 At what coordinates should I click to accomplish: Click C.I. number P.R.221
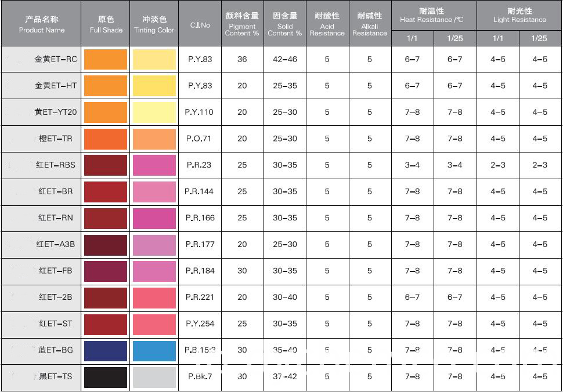pyautogui.click(x=200, y=297)
